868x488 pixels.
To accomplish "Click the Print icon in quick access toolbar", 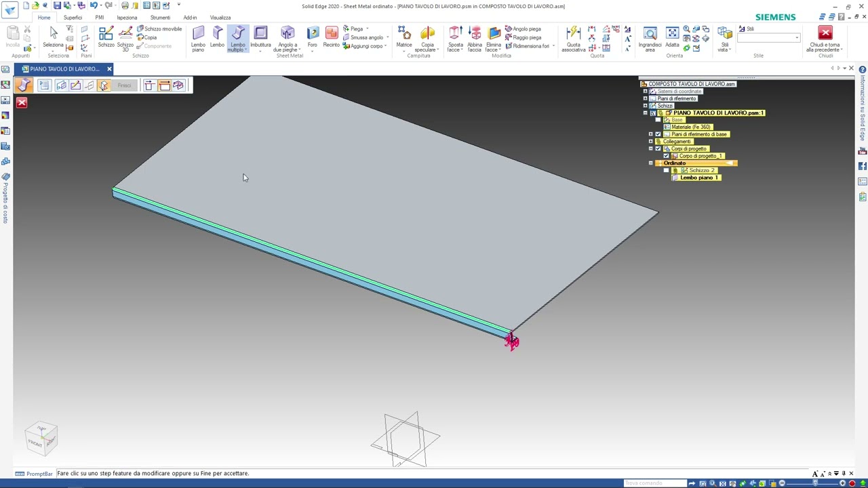I will (125, 5).
